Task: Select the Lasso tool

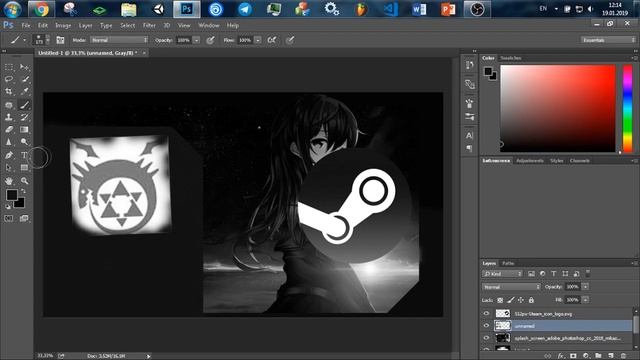Action: 9,79
